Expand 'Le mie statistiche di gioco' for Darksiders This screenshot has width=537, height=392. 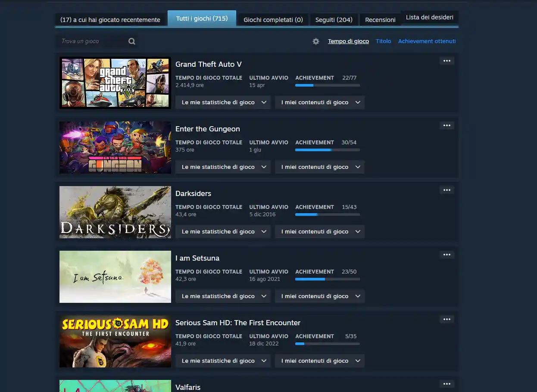[x=223, y=232]
